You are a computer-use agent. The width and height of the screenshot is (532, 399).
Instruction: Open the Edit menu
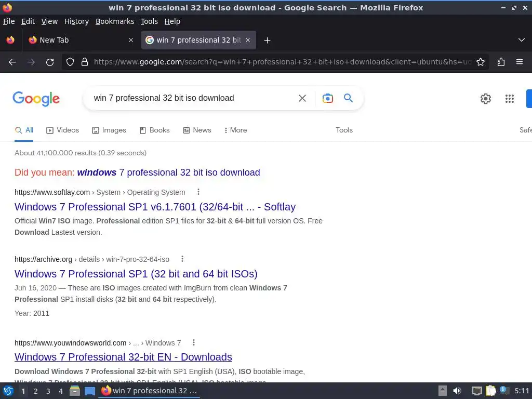[x=28, y=21]
